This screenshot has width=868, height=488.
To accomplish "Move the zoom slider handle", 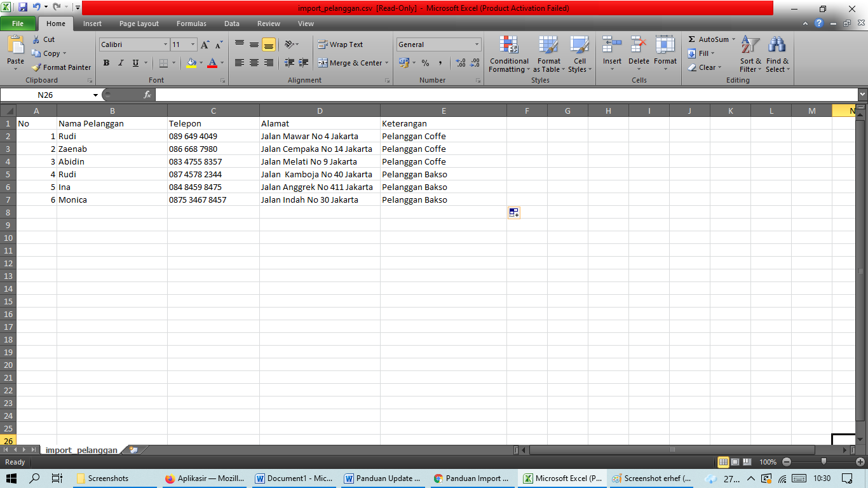I will point(824,462).
